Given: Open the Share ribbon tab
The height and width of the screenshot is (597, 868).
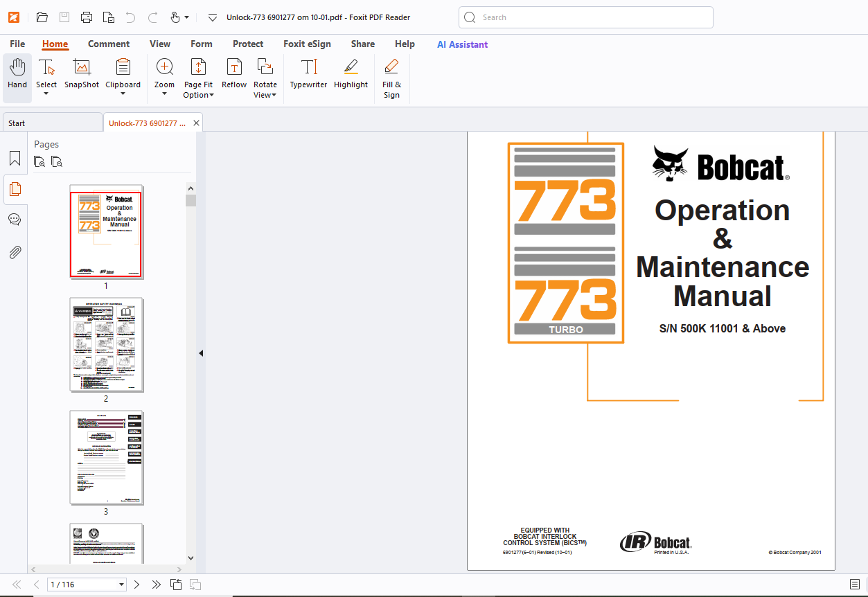Looking at the screenshot, I should (x=363, y=44).
